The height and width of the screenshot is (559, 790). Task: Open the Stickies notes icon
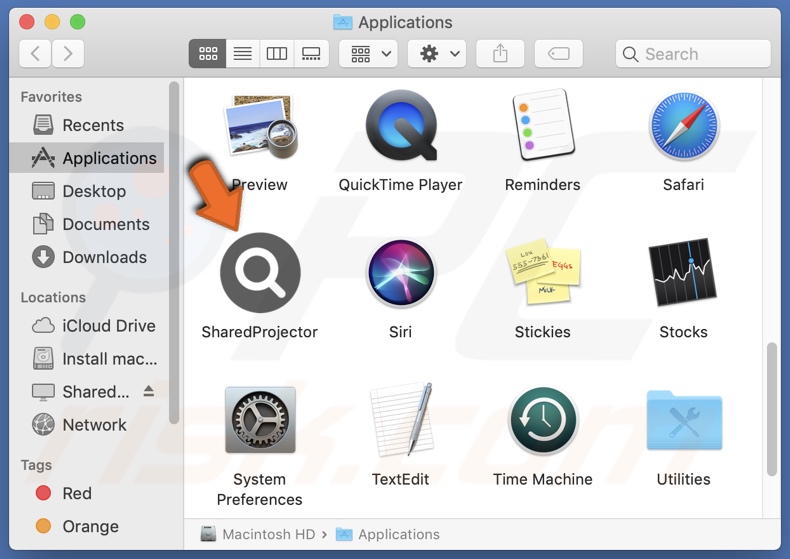543,272
